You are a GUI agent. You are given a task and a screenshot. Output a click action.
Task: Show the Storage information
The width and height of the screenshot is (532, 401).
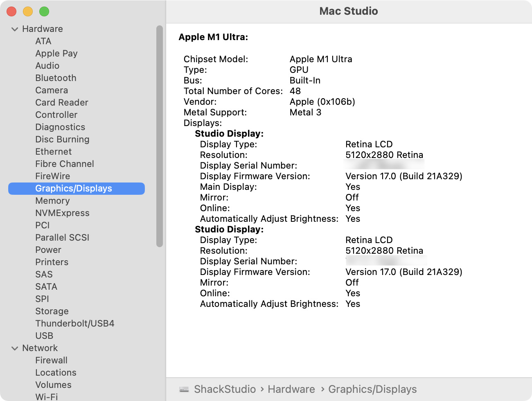(52, 311)
